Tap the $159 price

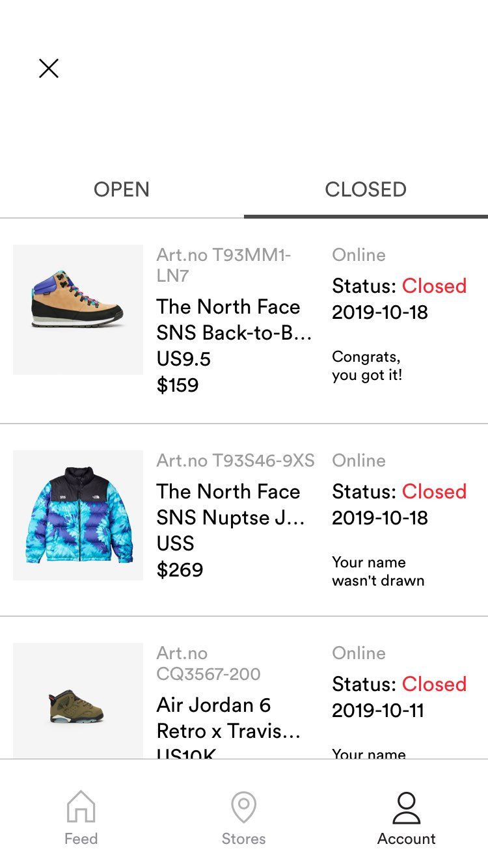click(x=178, y=385)
